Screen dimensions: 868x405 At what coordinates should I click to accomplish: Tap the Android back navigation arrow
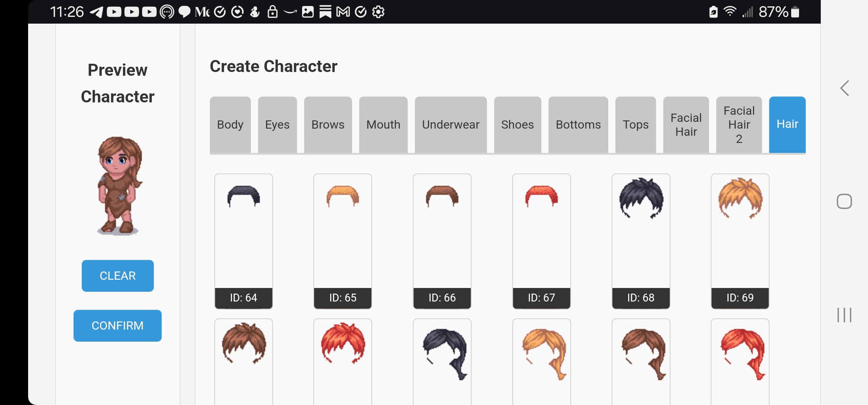(x=844, y=88)
